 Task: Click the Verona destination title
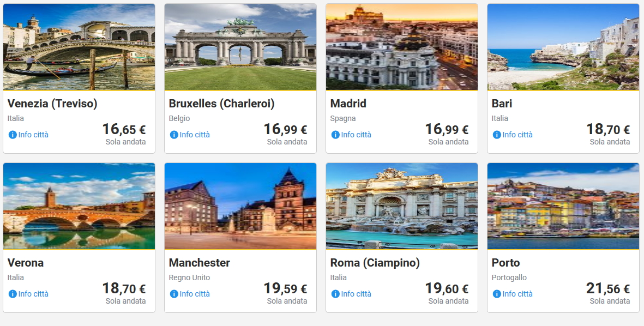pos(26,263)
